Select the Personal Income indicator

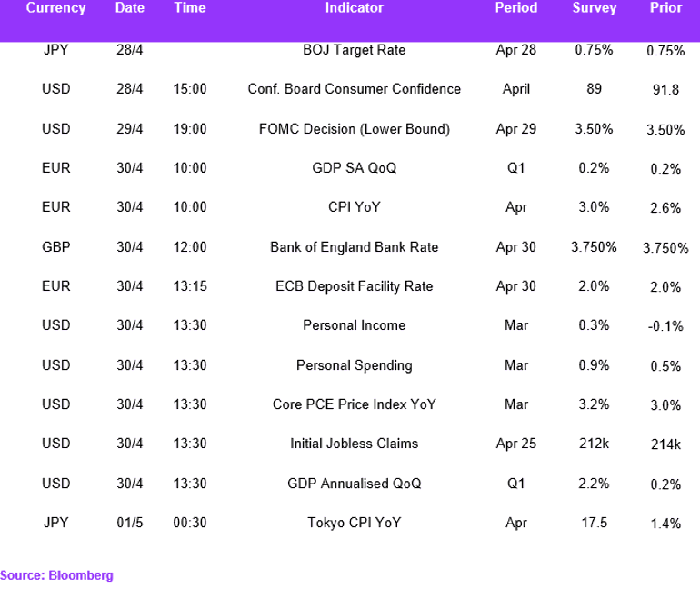tap(354, 325)
